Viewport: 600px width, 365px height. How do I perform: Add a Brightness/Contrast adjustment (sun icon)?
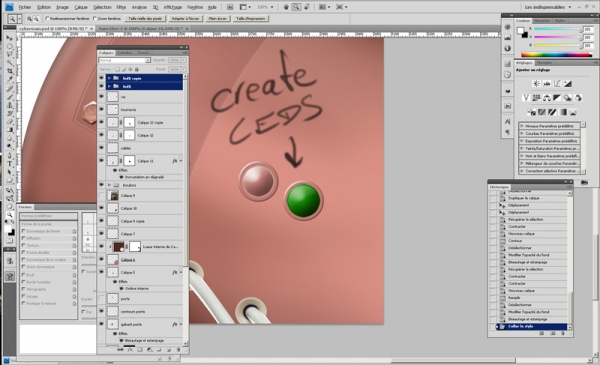pyautogui.click(x=536, y=83)
